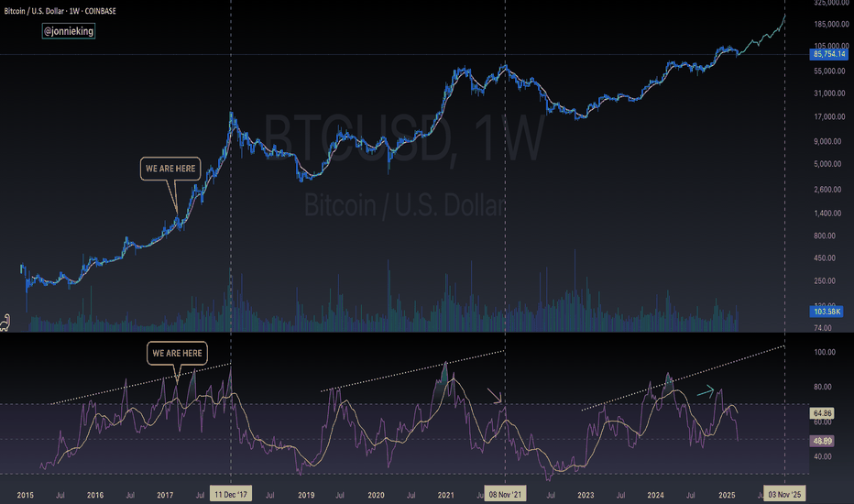854x504 pixels.
Task: Select the WE ARE HERE callout on price chart
Action: coord(170,169)
